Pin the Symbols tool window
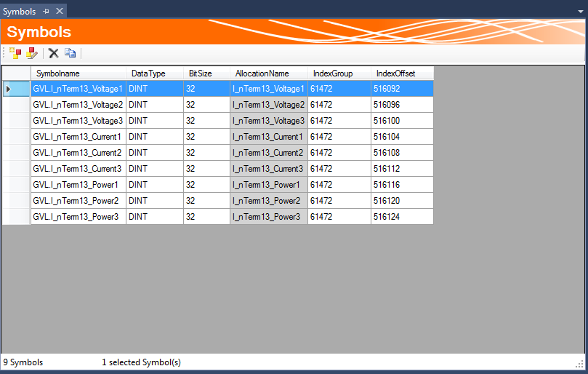The width and height of the screenshot is (588, 374). pyautogui.click(x=46, y=11)
